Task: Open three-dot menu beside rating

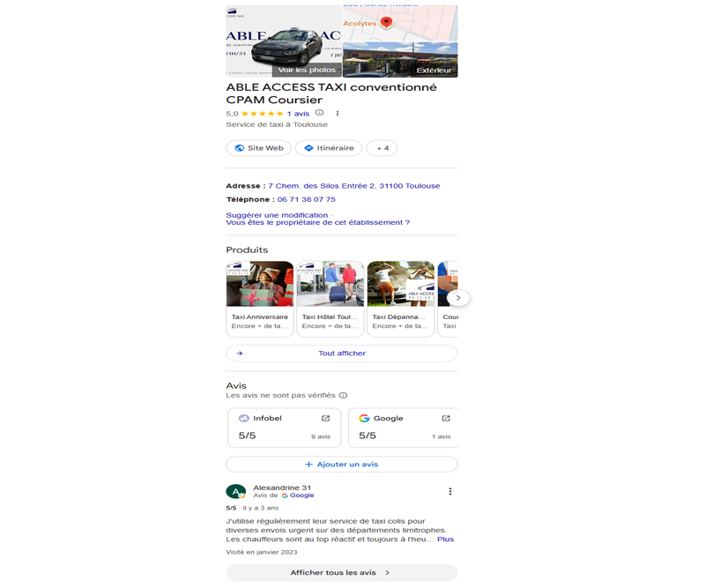Action: point(338,114)
